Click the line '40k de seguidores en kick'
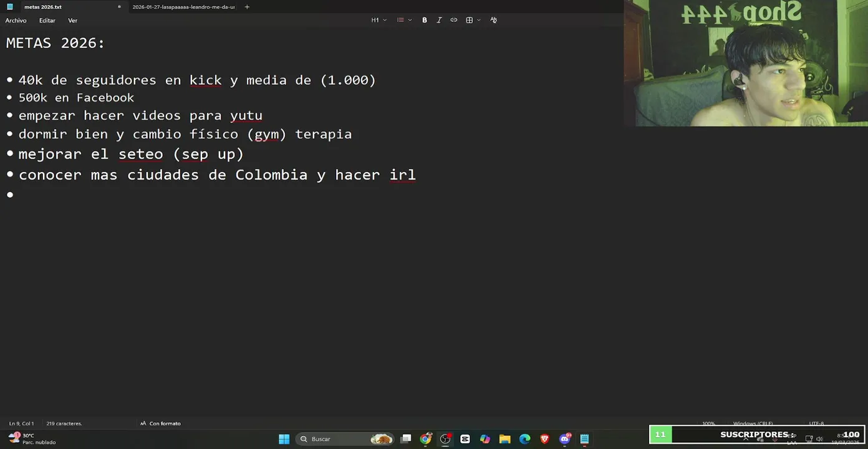Screen dimensions: 868x449 (x=197, y=80)
